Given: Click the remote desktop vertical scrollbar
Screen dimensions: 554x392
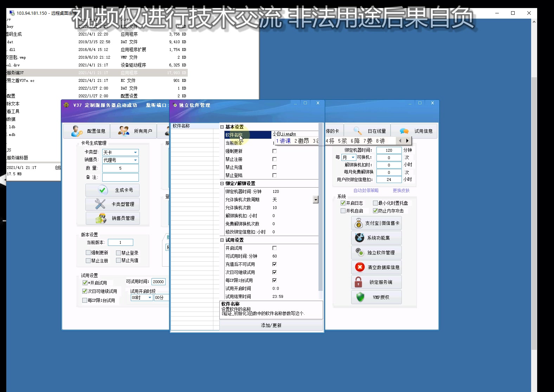Looking at the screenshot, I should coord(534,213).
